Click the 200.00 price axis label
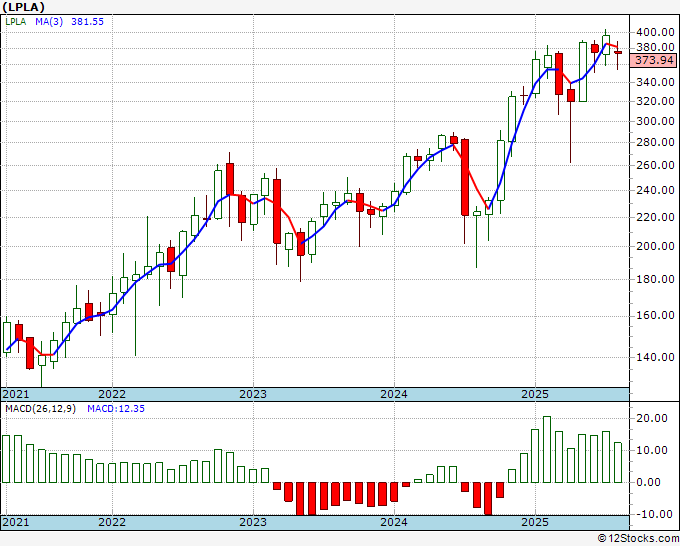The image size is (680, 546). point(655,246)
